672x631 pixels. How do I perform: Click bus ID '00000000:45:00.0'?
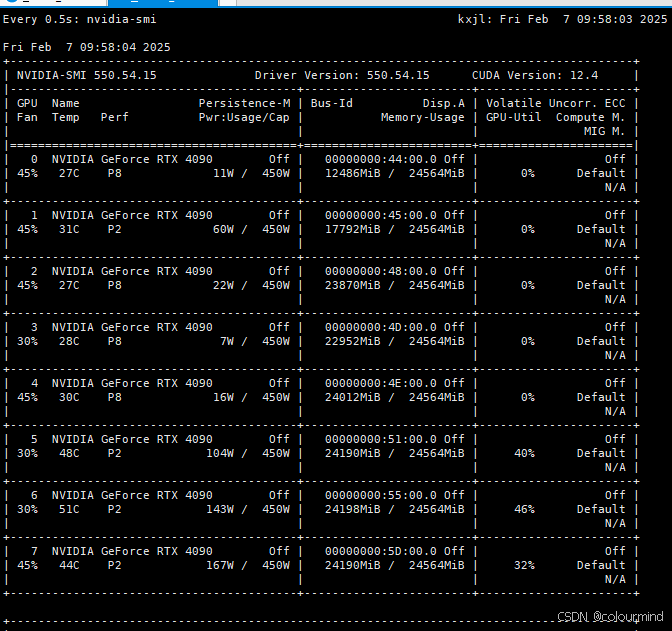click(x=381, y=215)
